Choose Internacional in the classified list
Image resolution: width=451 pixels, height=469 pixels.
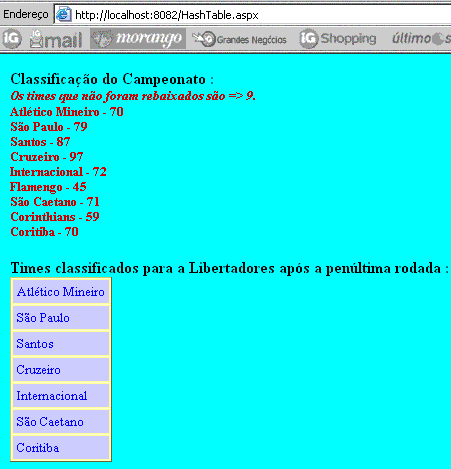pyautogui.click(x=61, y=396)
